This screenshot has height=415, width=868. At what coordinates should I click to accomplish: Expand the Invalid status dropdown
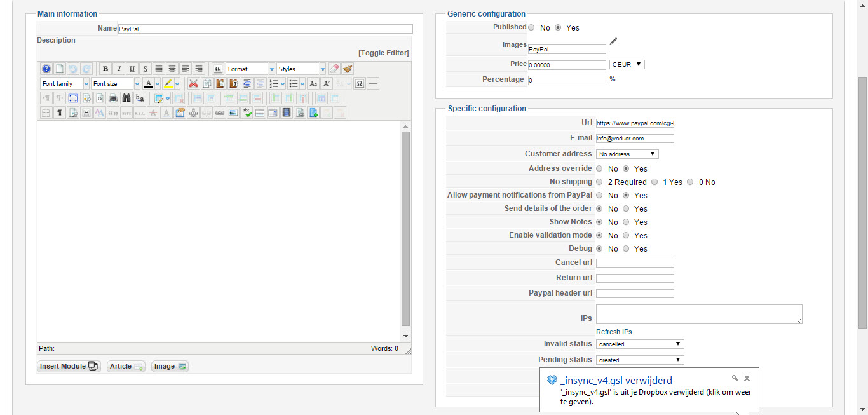pos(640,344)
